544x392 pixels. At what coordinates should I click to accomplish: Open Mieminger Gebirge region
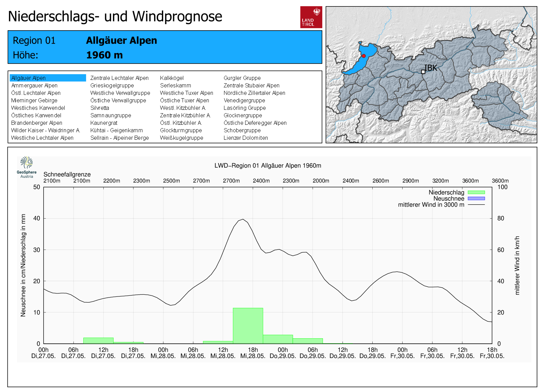pyautogui.click(x=34, y=100)
